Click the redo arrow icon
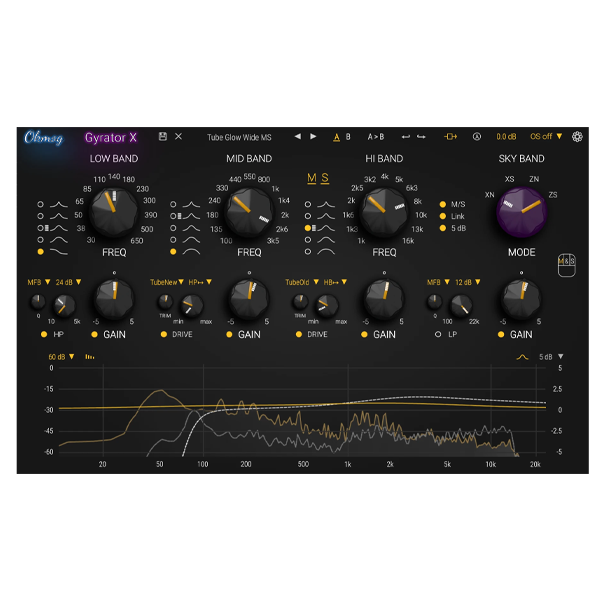The width and height of the screenshot is (600, 600). coord(421,136)
